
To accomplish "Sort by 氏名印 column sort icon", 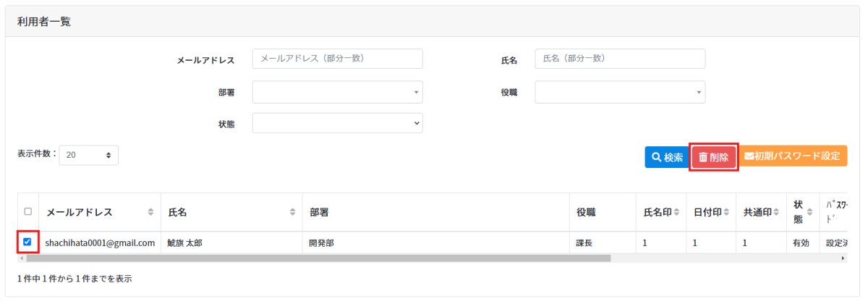I will click(676, 212).
